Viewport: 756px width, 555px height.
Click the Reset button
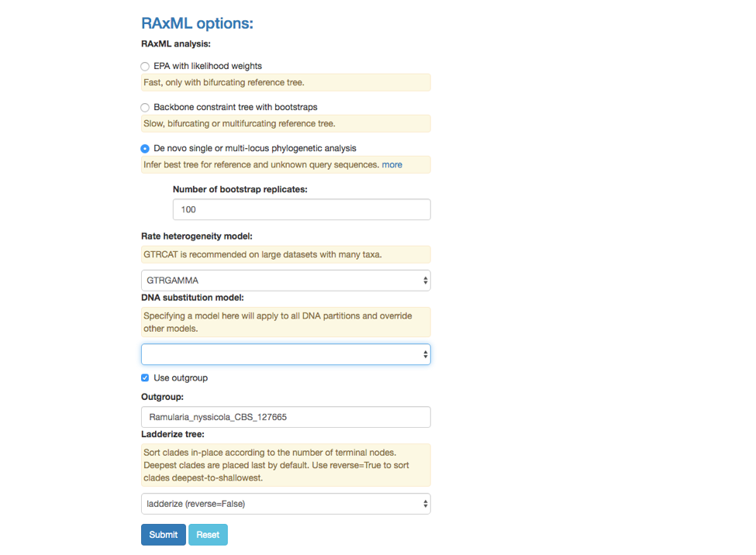[x=208, y=535]
